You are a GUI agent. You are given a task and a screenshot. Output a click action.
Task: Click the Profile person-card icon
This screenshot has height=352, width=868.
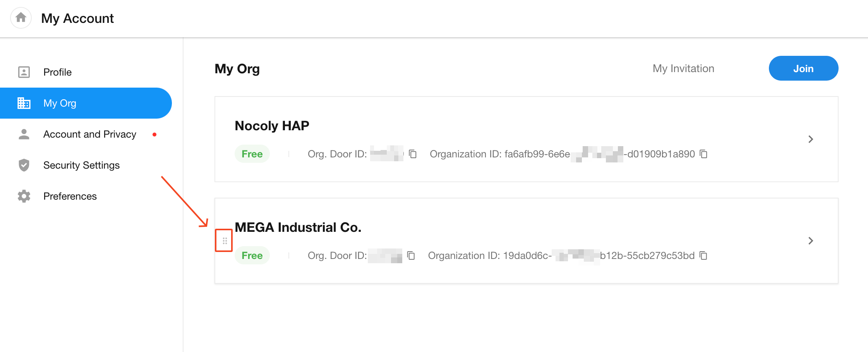24,72
